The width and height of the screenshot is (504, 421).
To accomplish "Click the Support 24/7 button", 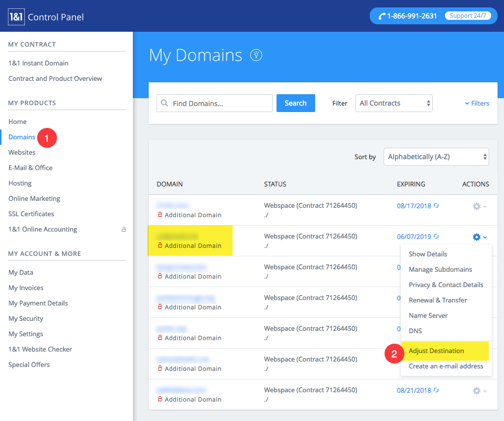I will coord(468,16).
